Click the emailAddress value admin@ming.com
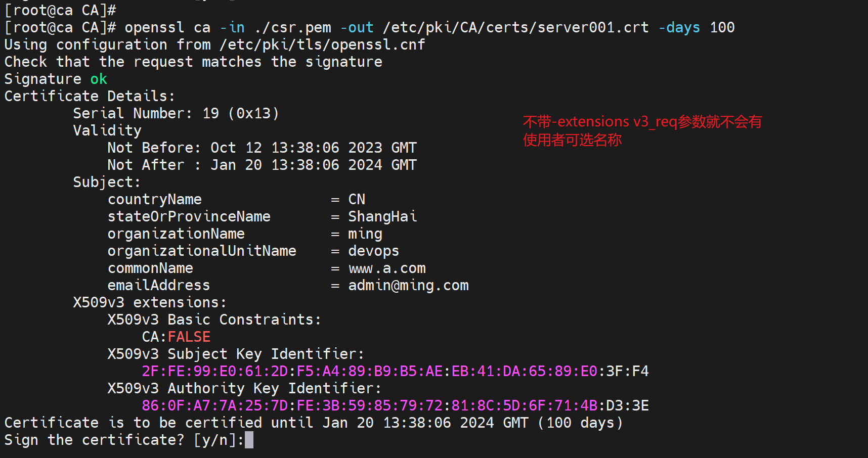 (x=408, y=285)
